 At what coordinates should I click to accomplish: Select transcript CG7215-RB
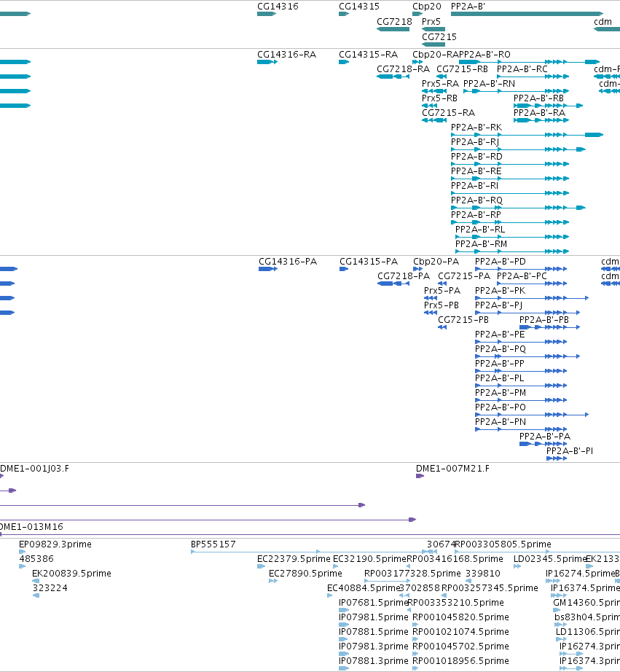pos(462,69)
